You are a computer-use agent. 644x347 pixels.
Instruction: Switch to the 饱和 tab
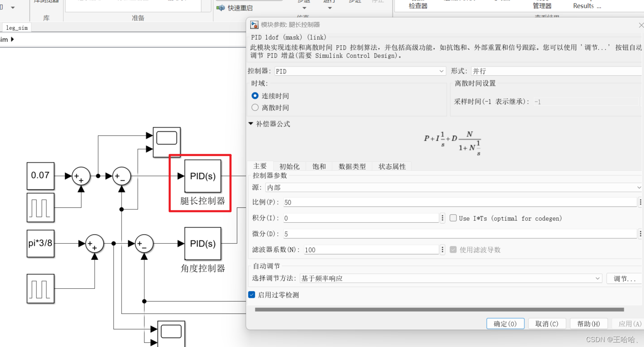[319, 166]
